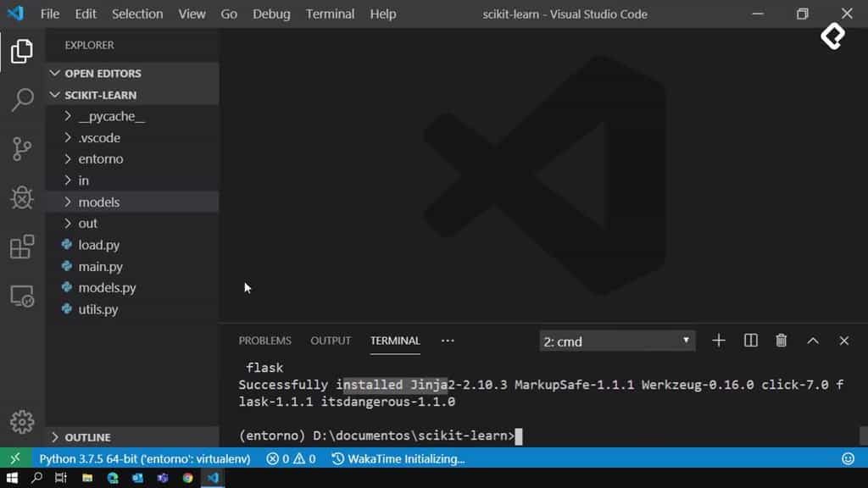Screen dimensions: 868x488
Task: Open the Manage settings gear icon
Action: coord(21,421)
